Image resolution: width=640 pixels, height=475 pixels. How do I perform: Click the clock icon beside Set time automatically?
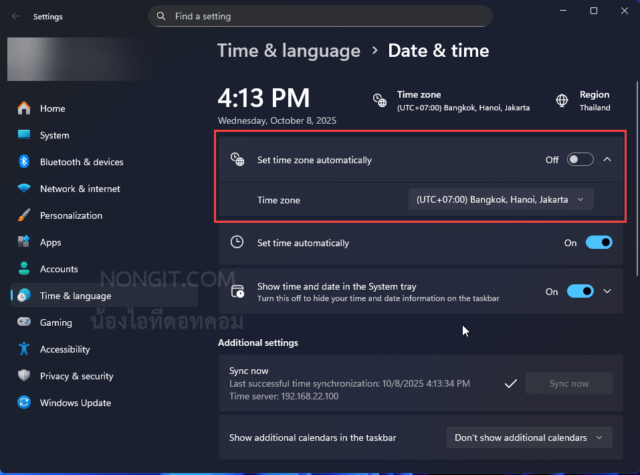[x=237, y=242]
